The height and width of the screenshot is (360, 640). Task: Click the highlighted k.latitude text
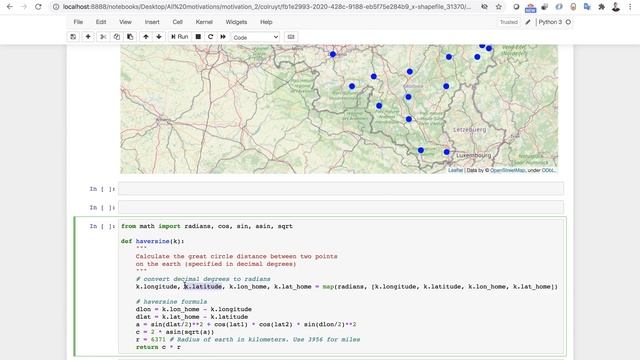click(203, 287)
